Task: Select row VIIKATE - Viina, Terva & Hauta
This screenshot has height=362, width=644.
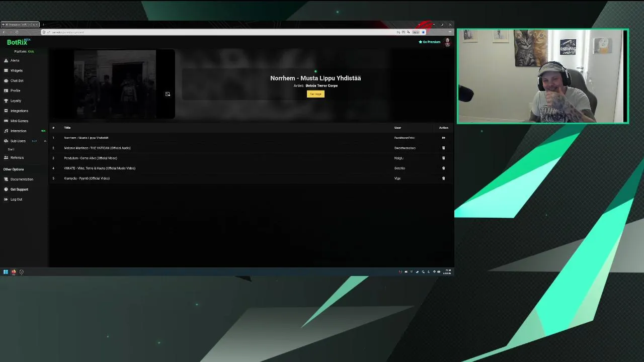Action: (x=251, y=168)
